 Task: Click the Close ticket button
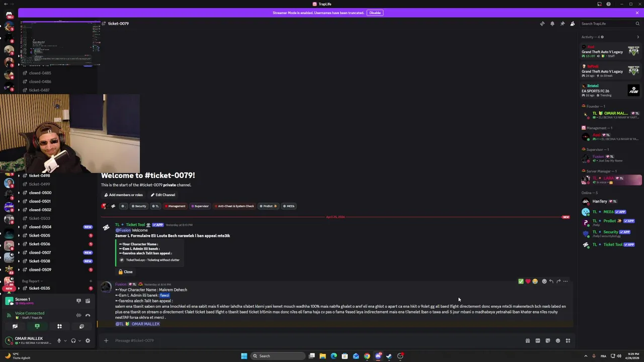click(125, 272)
